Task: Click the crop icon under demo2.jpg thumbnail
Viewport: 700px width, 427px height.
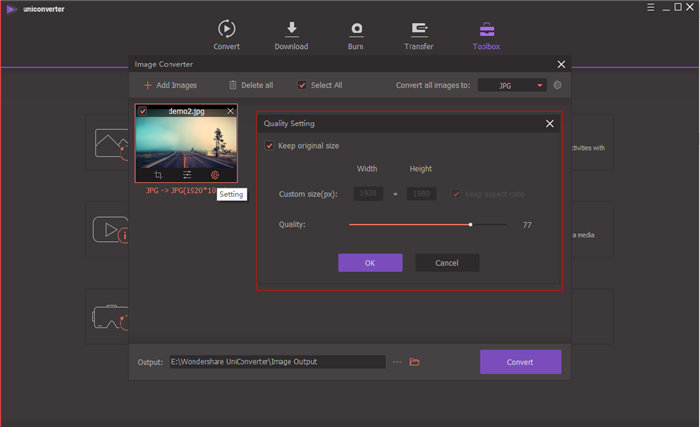Action: point(159,174)
